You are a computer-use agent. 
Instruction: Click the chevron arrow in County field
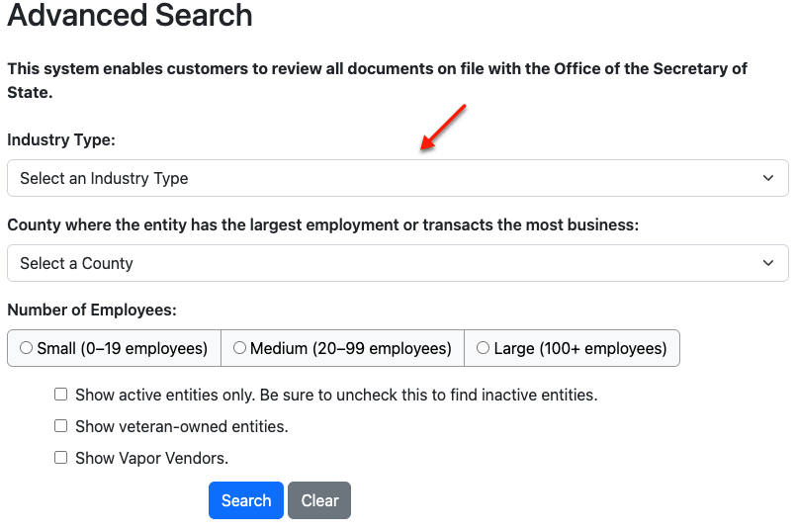coord(768,263)
